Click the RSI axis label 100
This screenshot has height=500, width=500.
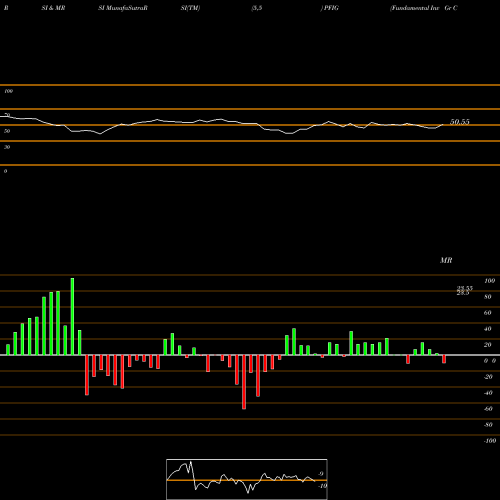(8, 91)
